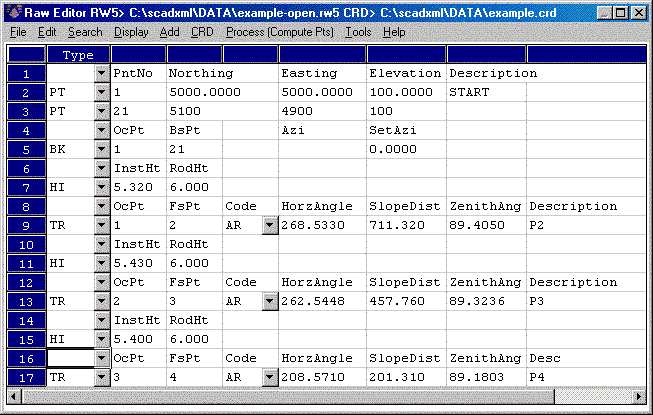Select Northing cell 5000.0000
Screen dimensions: 653x415
click(x=222, y=92)
